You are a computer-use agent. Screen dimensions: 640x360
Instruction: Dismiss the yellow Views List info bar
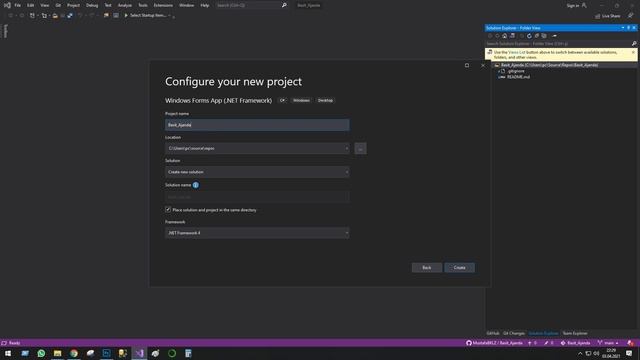(x=633, y=52)
